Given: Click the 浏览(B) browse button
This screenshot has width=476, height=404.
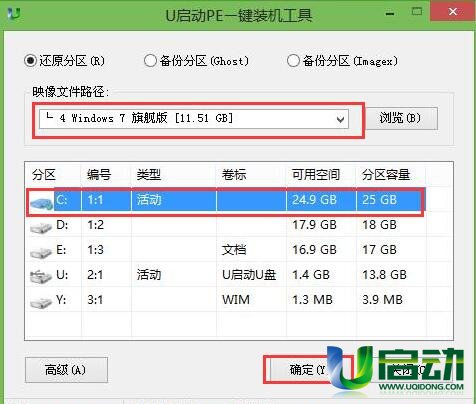Looking at the screenshot, I should click(x=402, y=118).
